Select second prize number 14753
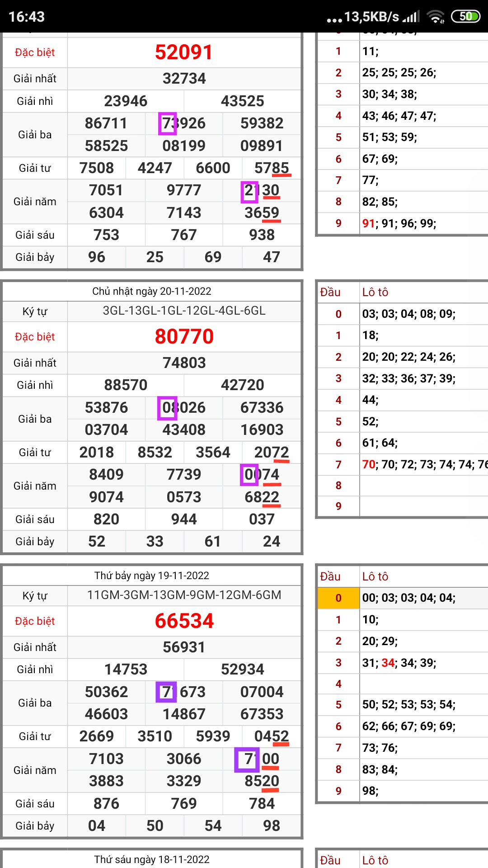 (126, 670)
